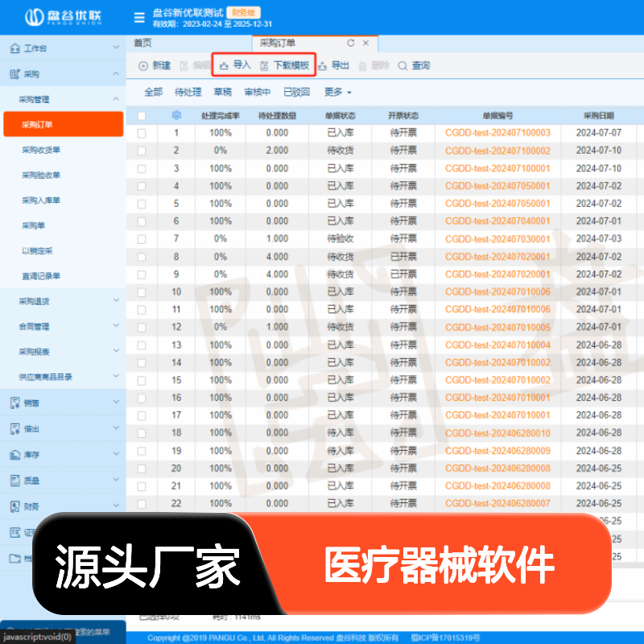Expand the 工作台 sidebar chevron

pyautogui.click(x=116, y=47)
